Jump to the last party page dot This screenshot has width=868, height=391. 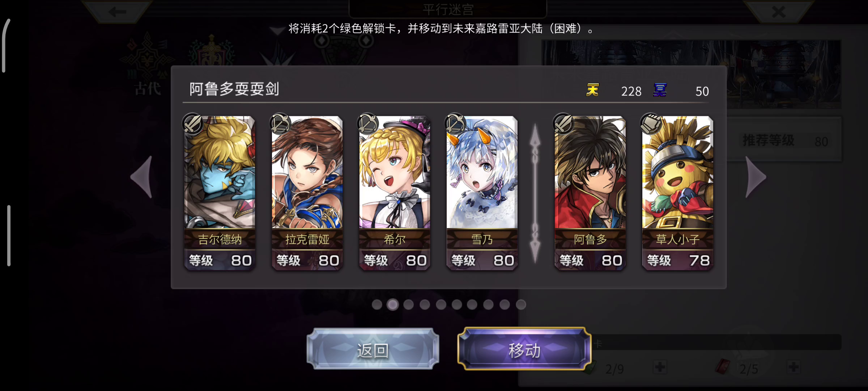521,305
